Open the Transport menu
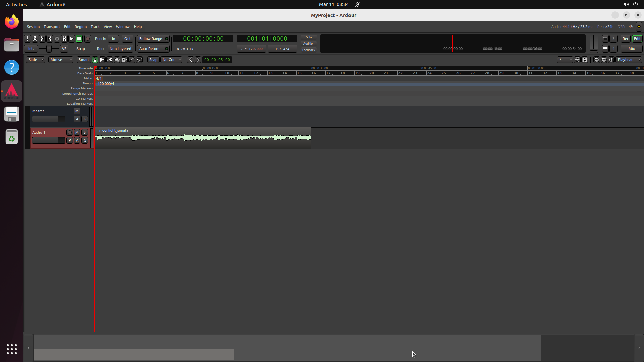This screenshot has width=644, height=362. click(52, 27)
